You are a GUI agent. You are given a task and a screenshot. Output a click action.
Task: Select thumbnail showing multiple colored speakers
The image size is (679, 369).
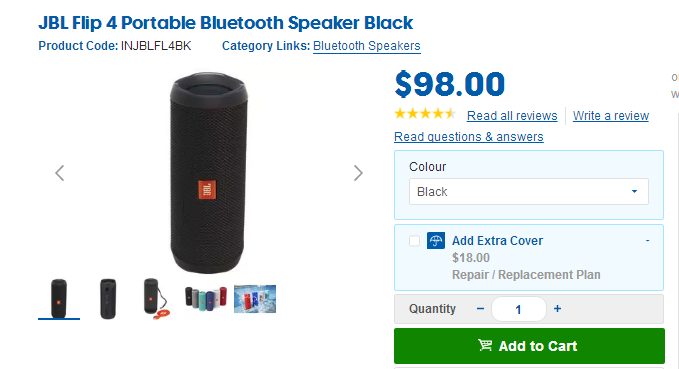pos(206,298)
